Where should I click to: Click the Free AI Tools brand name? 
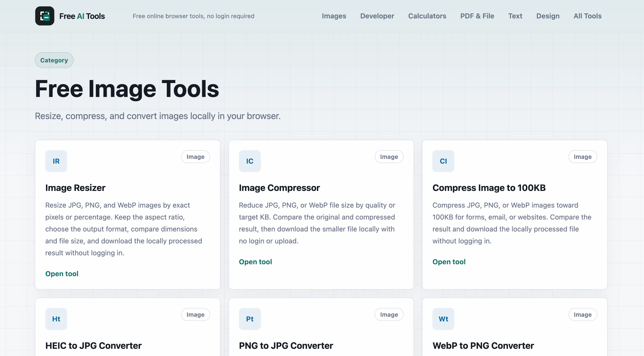click(82, 16)
